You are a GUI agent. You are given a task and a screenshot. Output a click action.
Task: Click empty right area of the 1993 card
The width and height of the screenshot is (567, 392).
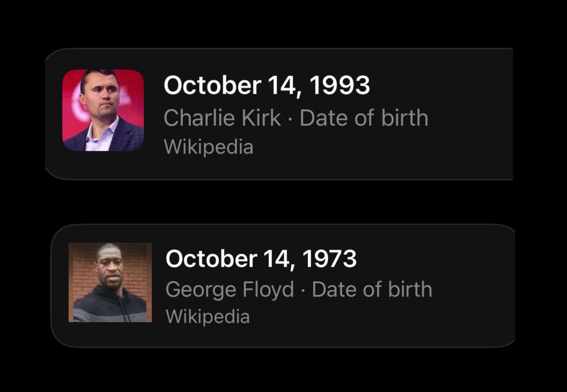pyautogui.click(x=470, y=114)
